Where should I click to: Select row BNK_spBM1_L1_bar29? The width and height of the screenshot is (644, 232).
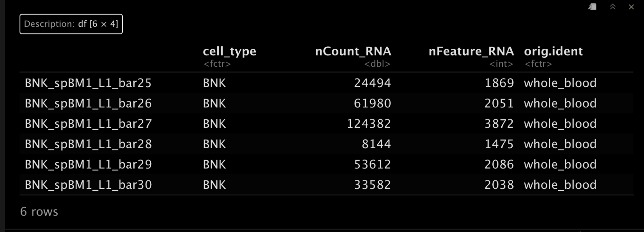point(327,164)
